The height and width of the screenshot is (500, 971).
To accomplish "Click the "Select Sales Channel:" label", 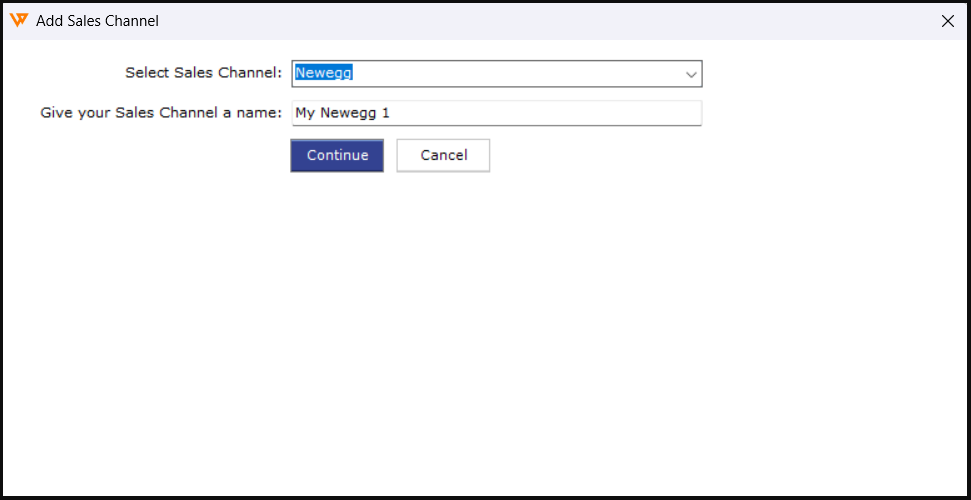I will tap(204, 73).
